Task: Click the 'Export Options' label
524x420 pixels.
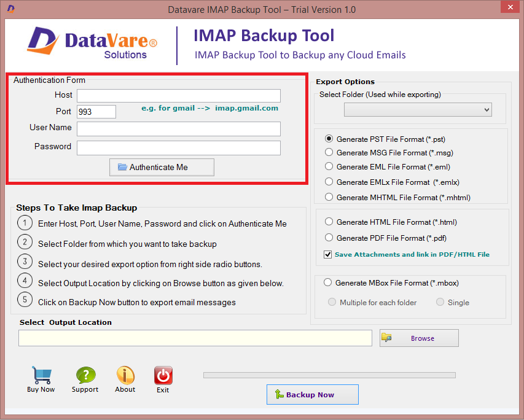Action: pos(345,82)
